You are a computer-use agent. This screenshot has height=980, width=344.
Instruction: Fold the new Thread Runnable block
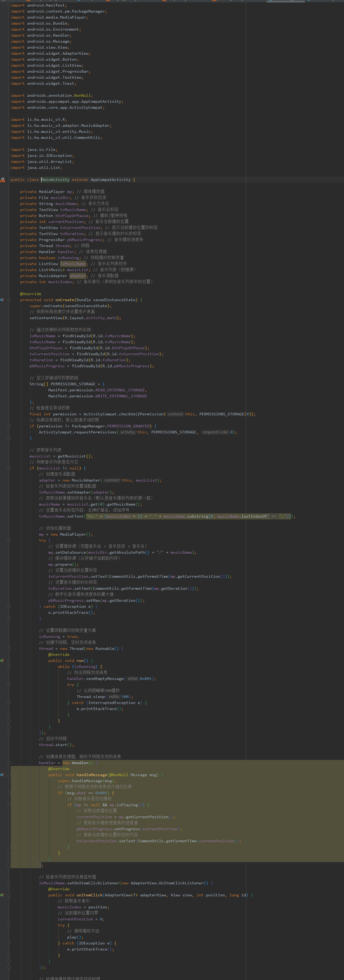pyautogui.click(x=9, y=649)
